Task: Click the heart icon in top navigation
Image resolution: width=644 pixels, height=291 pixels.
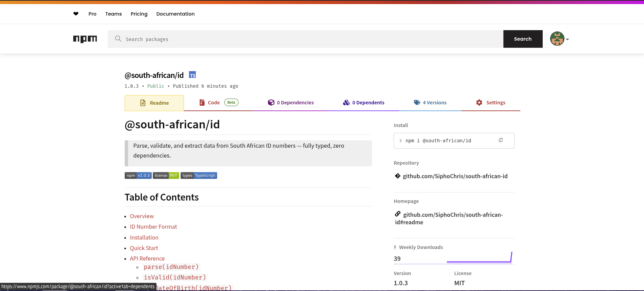Action: [x=76, y=14]
